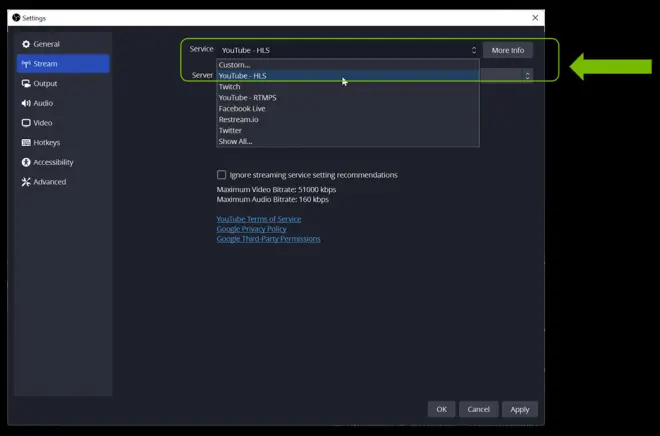Open the General settings tab

(63, 44)
